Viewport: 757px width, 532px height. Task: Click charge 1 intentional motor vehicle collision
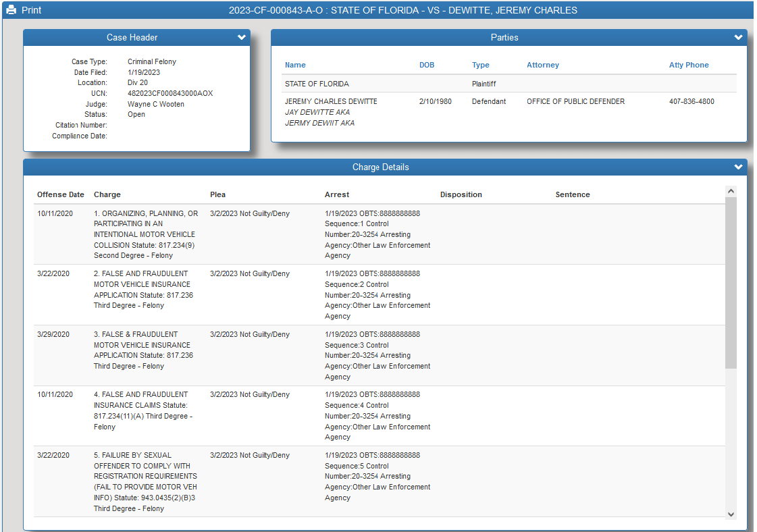tap(146, 235)
